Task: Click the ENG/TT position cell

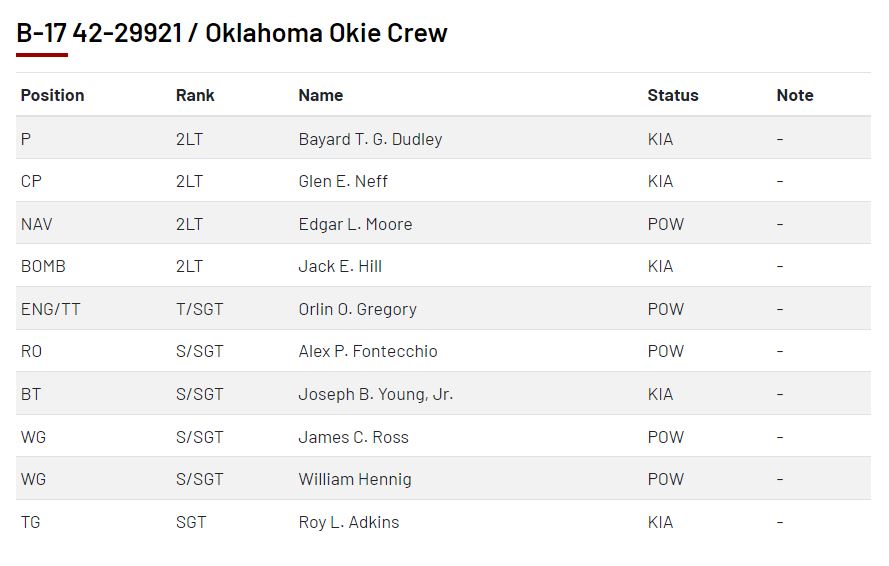Action: 50,309
